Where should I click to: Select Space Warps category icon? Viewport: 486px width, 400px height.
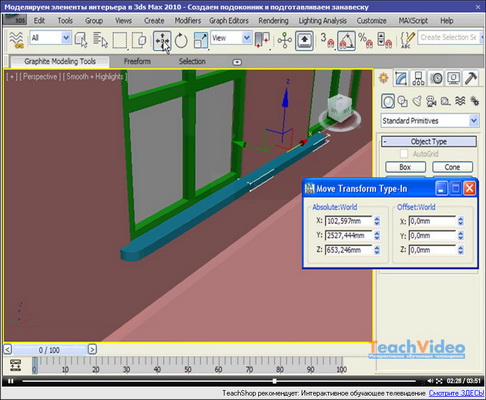[460, 101]
